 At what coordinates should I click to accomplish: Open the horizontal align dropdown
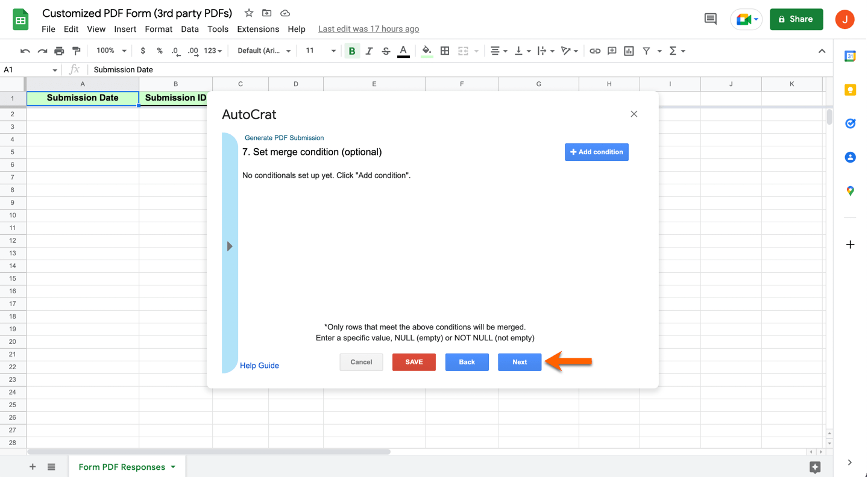[x=498, y=51]
